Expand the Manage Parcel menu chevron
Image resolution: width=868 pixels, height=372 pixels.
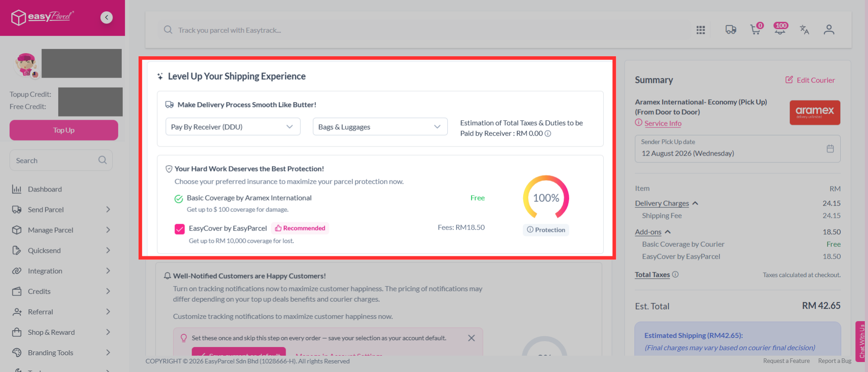108,230
